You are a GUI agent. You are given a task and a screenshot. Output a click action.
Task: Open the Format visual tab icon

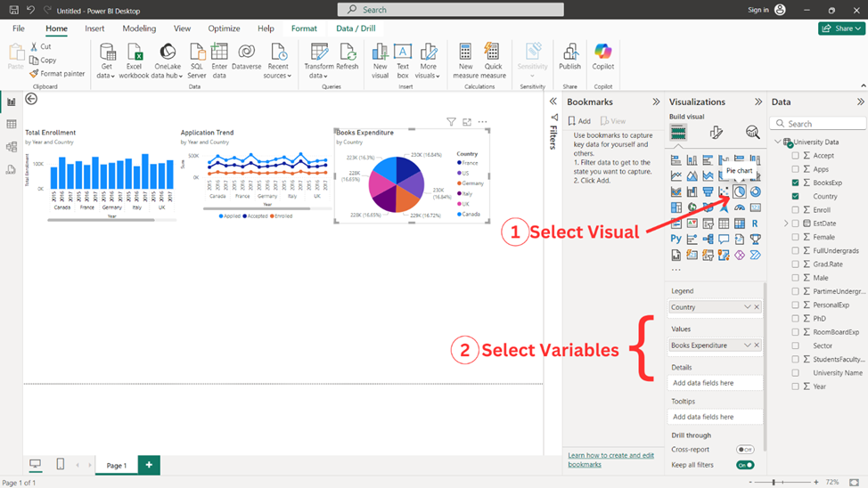[716, 132]
